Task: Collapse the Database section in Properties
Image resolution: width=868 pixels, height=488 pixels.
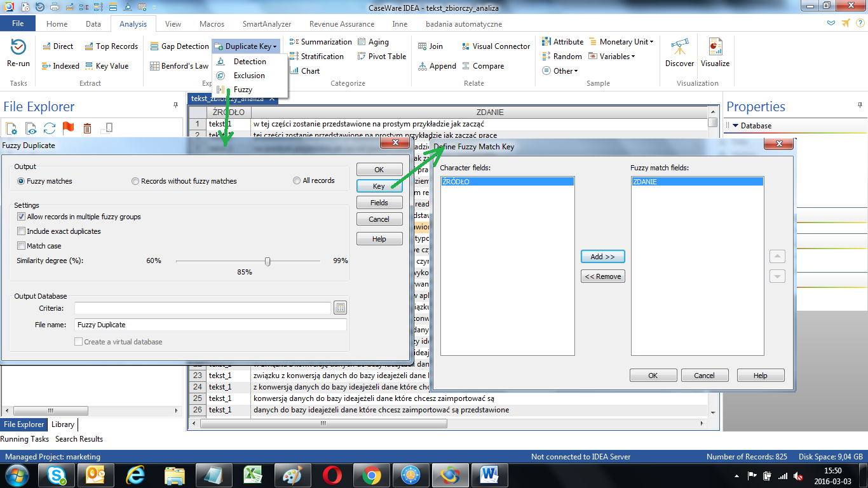Action: pos(735,126)
